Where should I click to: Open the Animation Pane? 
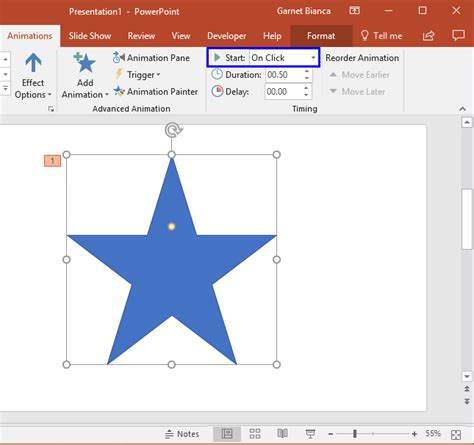pyautogui.click(x=151, y=58)
